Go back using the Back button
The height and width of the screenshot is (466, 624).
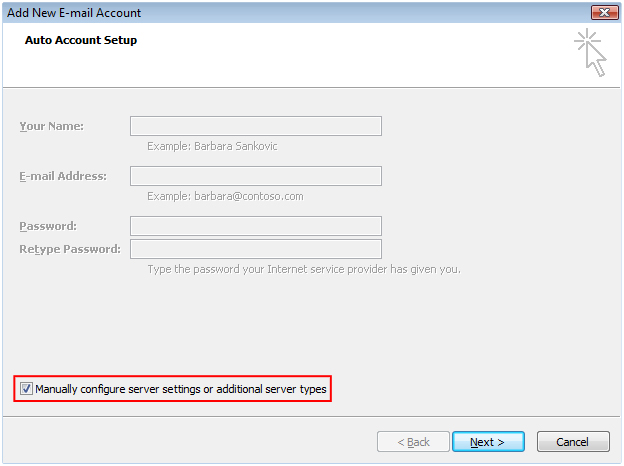[413, 442]
